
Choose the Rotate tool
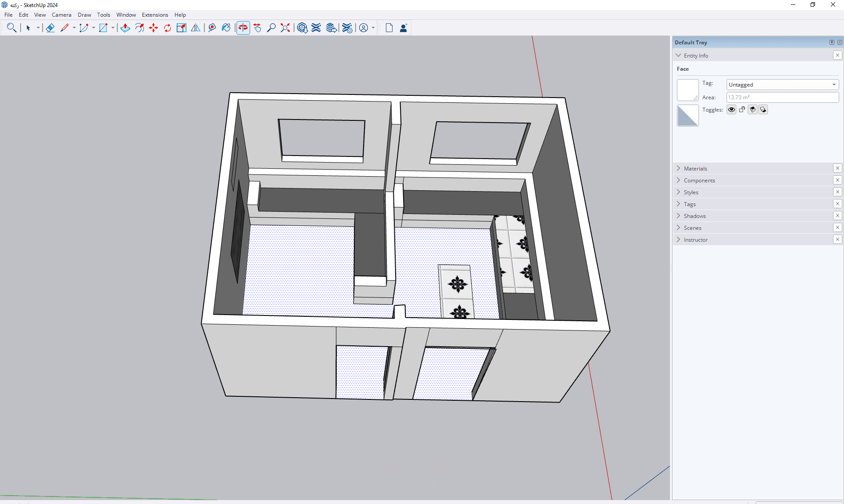[x=167, y=28]
